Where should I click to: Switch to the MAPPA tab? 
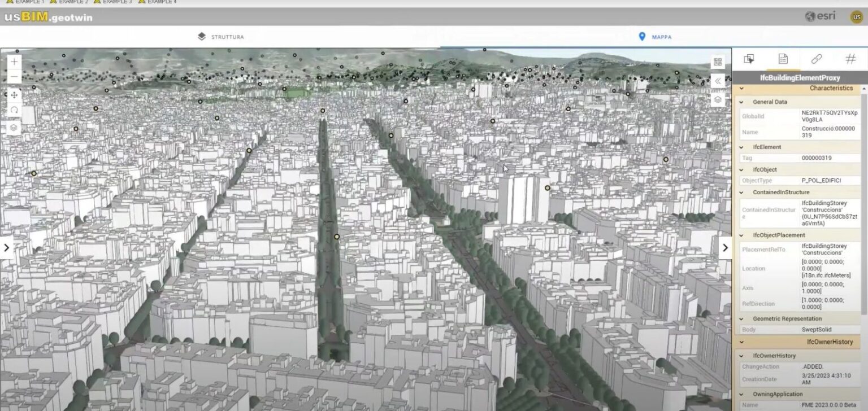click(x=655, y=37)
